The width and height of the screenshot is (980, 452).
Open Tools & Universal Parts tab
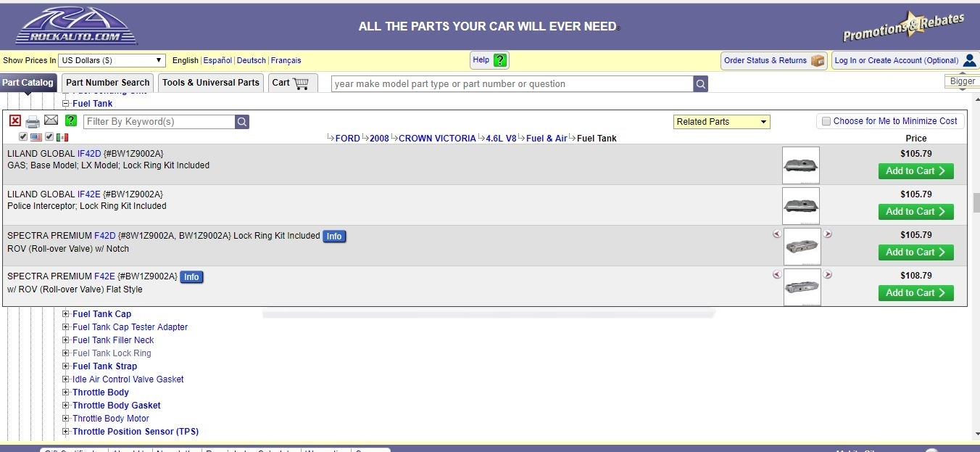pyautogui.click(x=211, y=83)
